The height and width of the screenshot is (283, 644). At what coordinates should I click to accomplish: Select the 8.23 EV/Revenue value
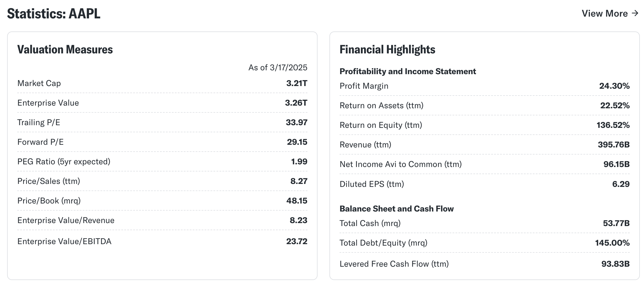[x=299, y=220]
